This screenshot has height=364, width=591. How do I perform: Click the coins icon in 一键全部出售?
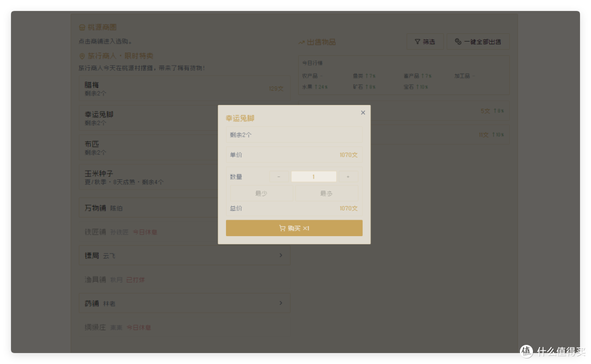(458, 42)
